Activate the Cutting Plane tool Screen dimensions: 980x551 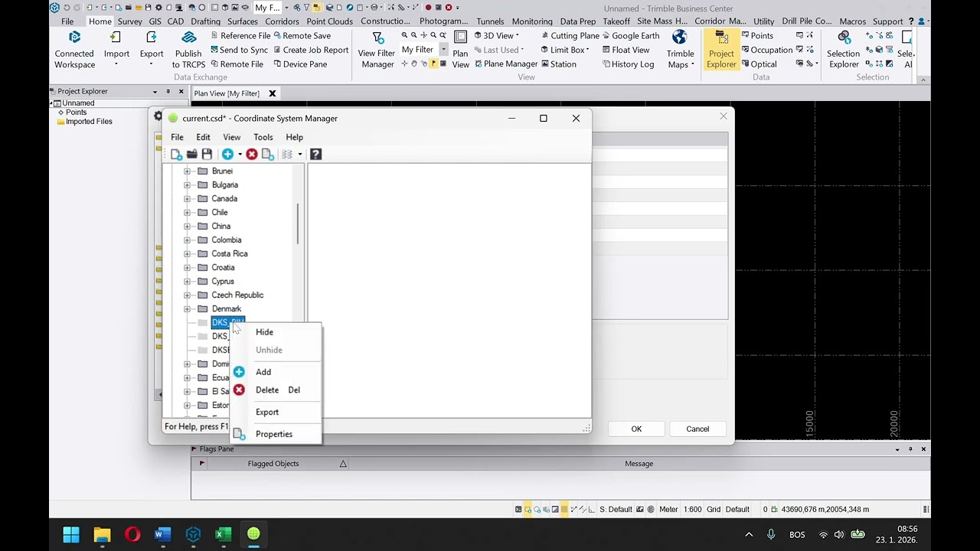point(569,36)
